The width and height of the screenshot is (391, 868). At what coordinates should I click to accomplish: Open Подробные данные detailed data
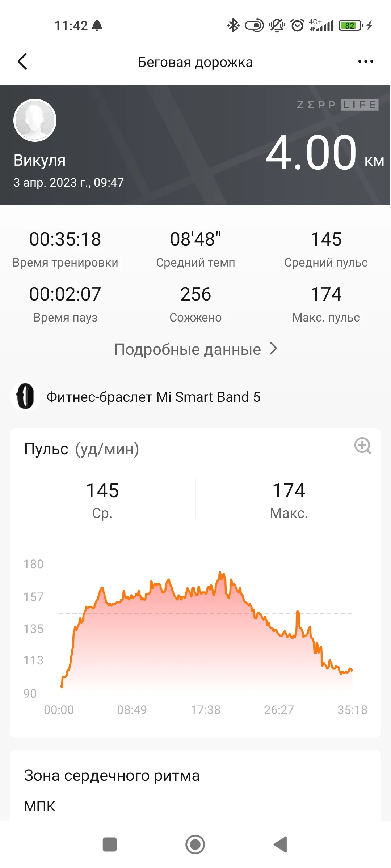click(188, 349)
